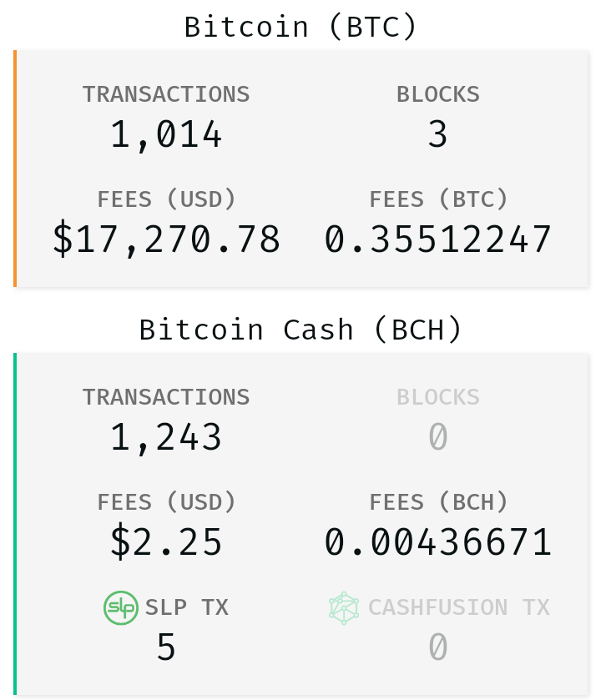Click the green SLP token icon

point(120,607)
